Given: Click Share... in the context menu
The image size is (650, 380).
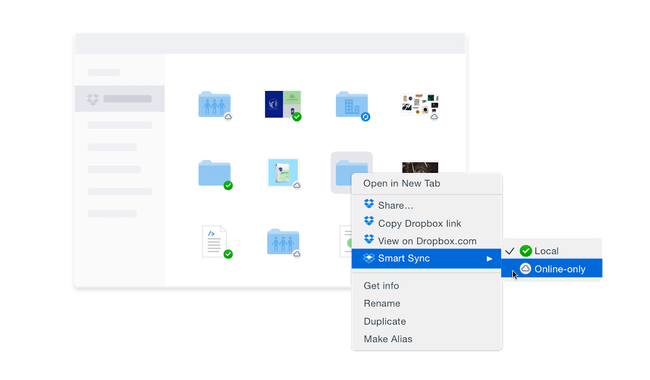Looking at the screenshot, I should click(395, 205).
